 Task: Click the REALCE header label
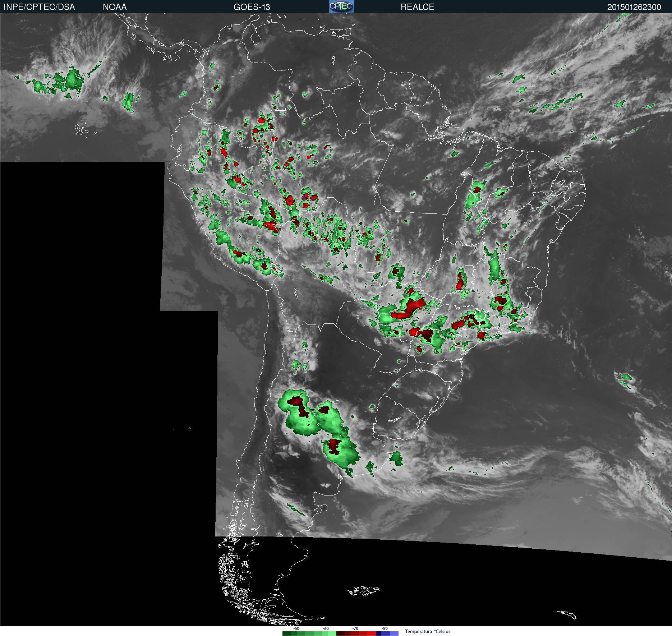(x=417, y=7)
